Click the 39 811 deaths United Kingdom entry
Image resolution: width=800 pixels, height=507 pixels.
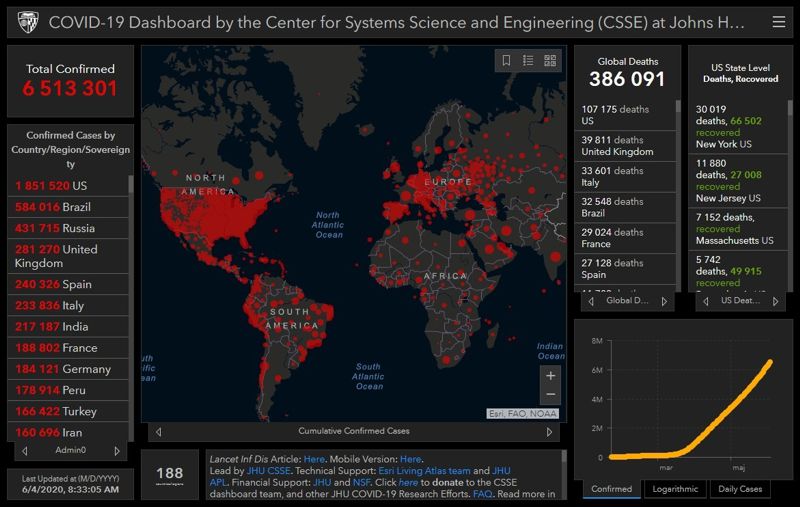pyautogui.click(x=625, y=146)
